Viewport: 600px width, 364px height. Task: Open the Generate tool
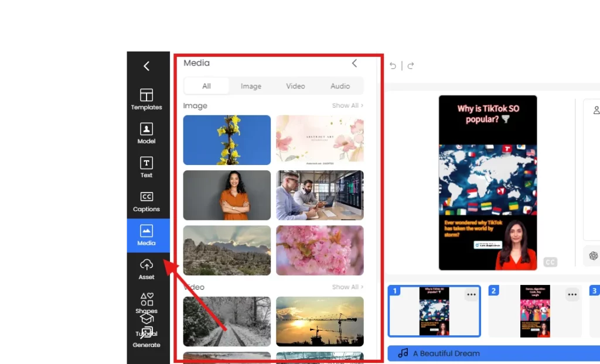coord(146,337)
